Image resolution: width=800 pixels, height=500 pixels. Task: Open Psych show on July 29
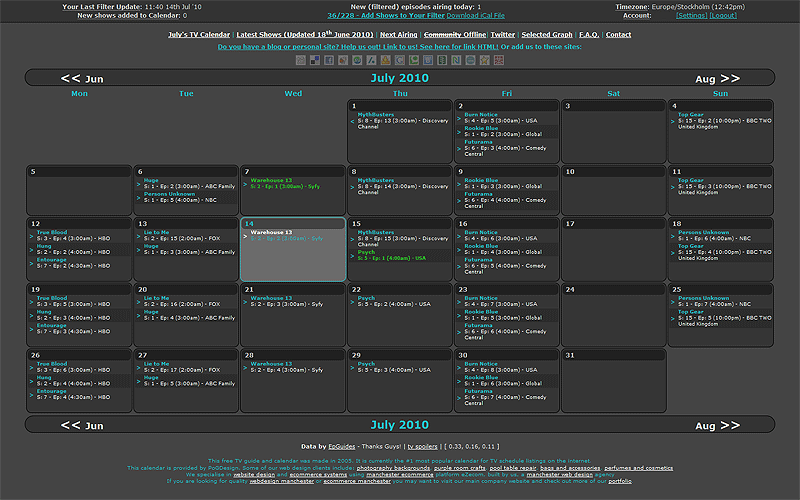click(x=366, y=364)
